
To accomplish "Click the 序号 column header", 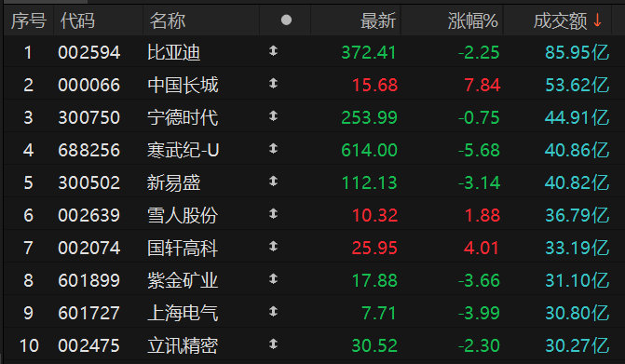I will 29,20.
